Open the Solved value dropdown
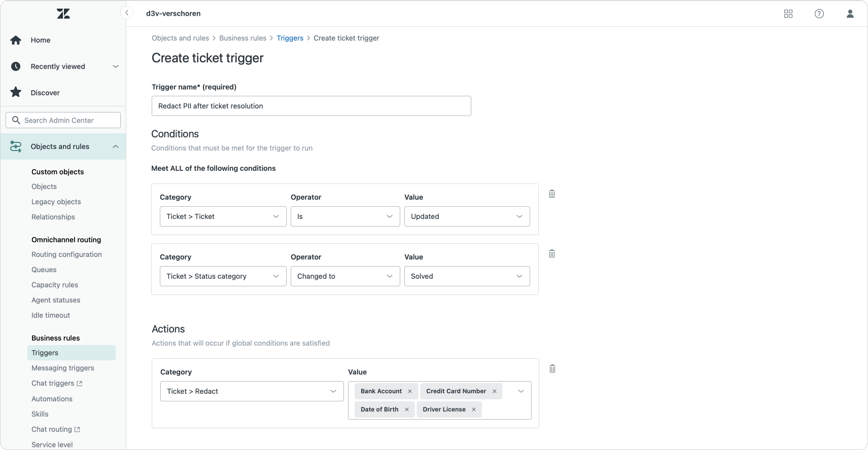Viewport: 868px width, 450px height. [x=467, y=276]
